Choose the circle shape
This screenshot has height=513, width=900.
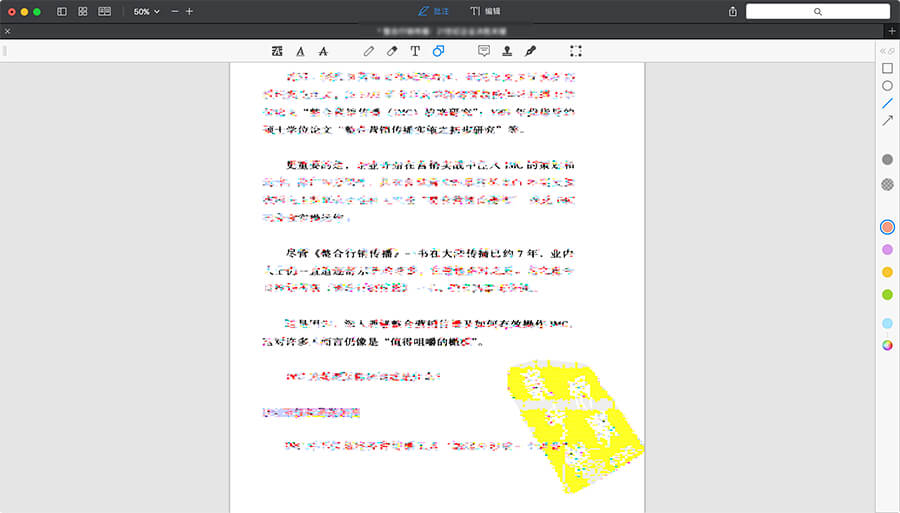pos(887,86)
